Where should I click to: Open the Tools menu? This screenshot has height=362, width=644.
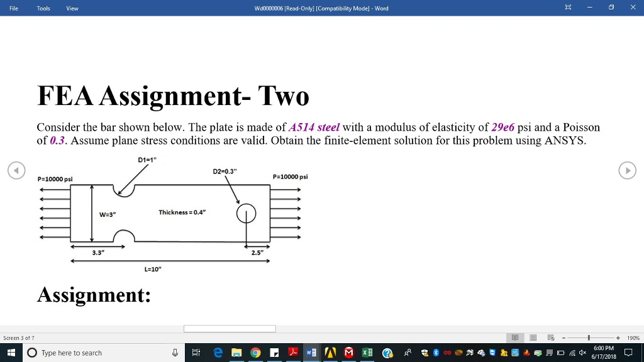[43, 8]
